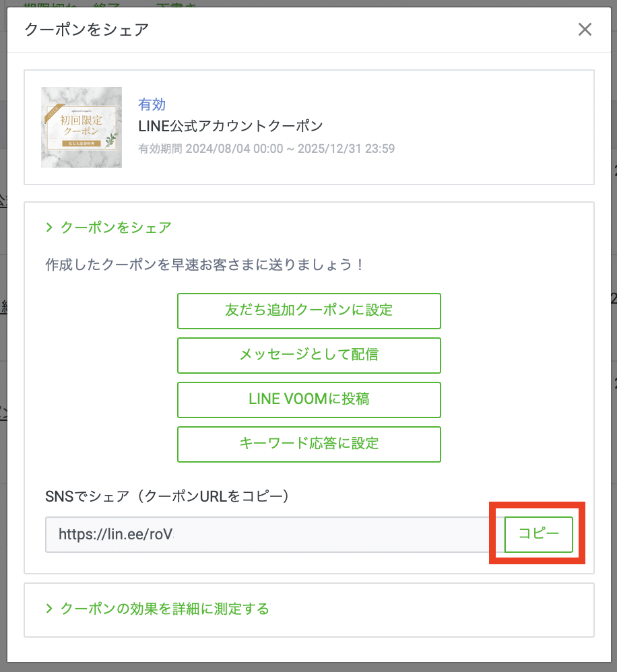
Task: Collapse section using chevron beside クーポンをシェア
Action: (49, 228)
